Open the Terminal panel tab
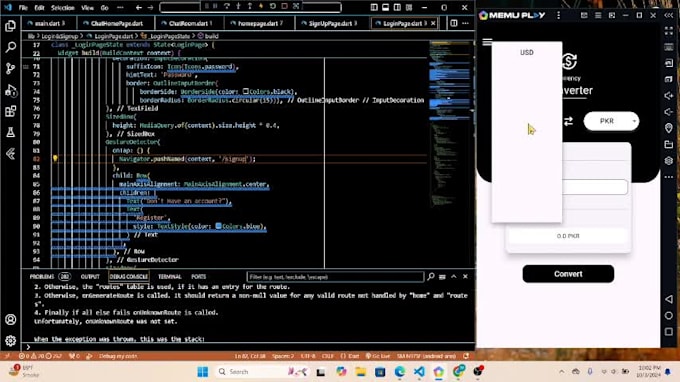The width and height of the screenshot is (680, 382). click(x=170, y=277)
